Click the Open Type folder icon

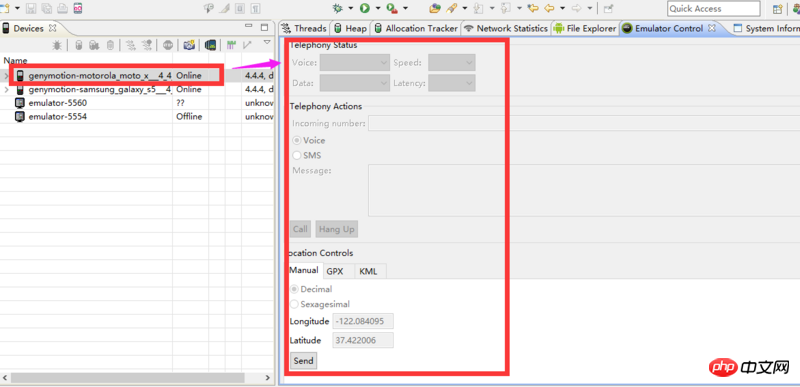pos(435,8)
